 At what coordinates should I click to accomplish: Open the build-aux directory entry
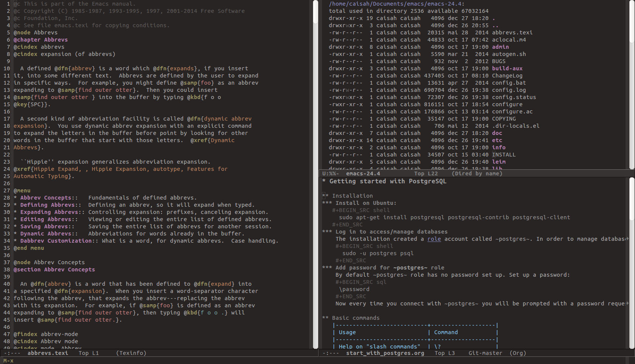point(507,68)
